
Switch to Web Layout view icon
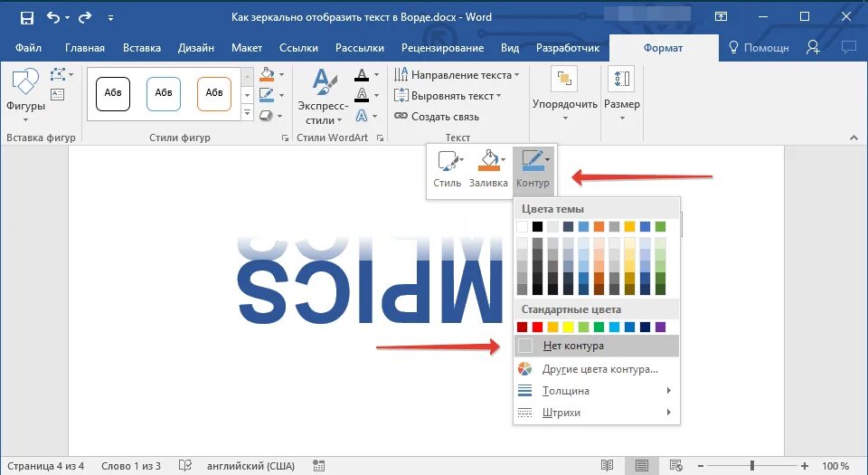pos(676,466)
